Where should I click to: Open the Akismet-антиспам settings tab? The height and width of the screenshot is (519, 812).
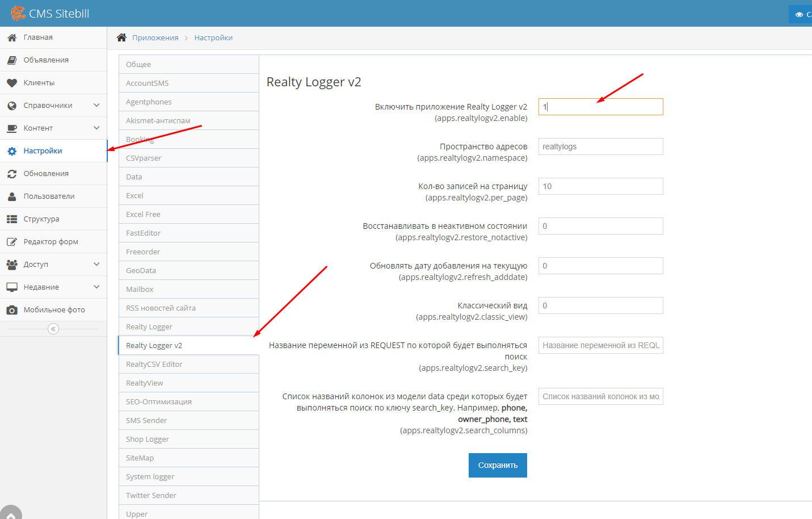[189, 120]
